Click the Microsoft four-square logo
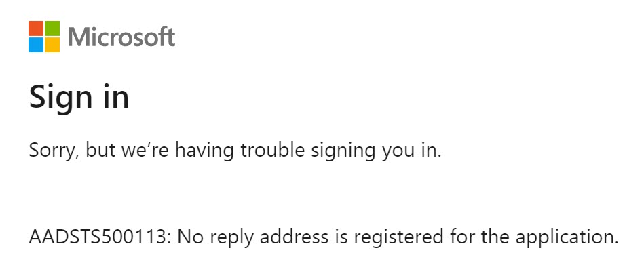This screenshot has width=644, height=278. pos(44,37)
